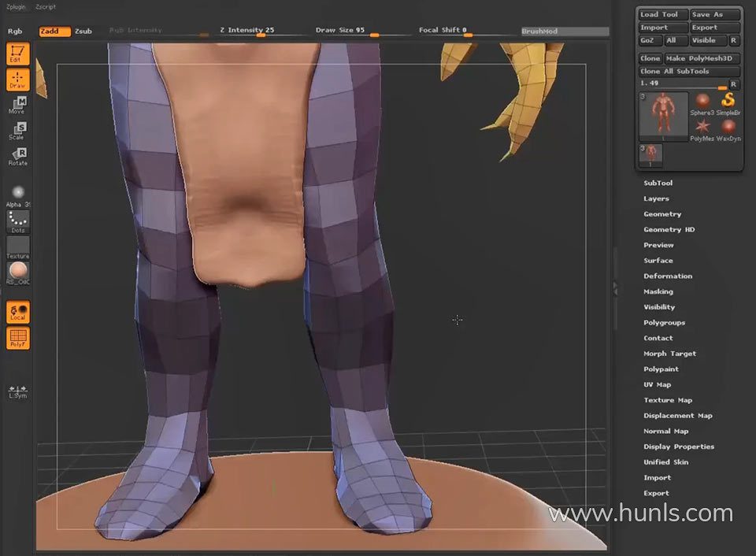
Task: Choose the PolyMesh star tool icon
Action: click(x=702, y=128)
